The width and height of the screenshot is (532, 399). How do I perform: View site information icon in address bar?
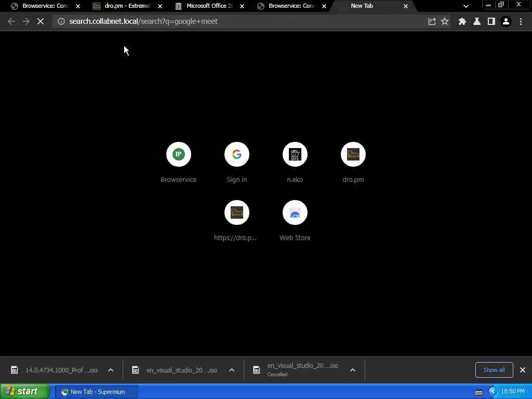(61, 21)
